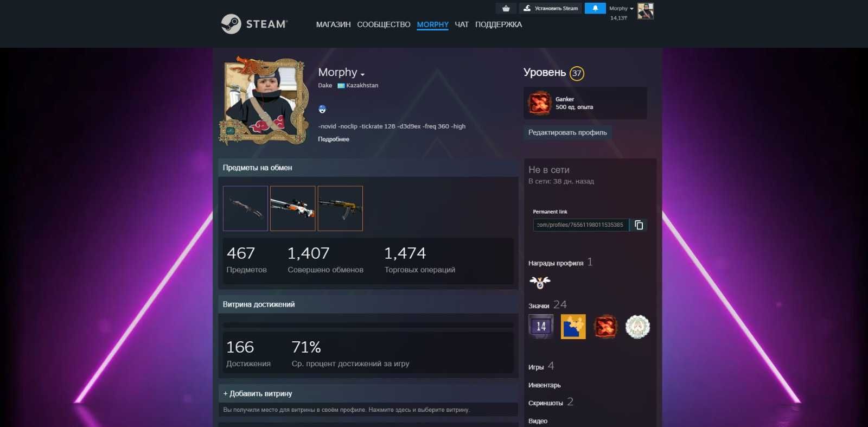This screenshot has width=868, height=427.
Task: Click the Подробнее link
Action: pos(334,139)
